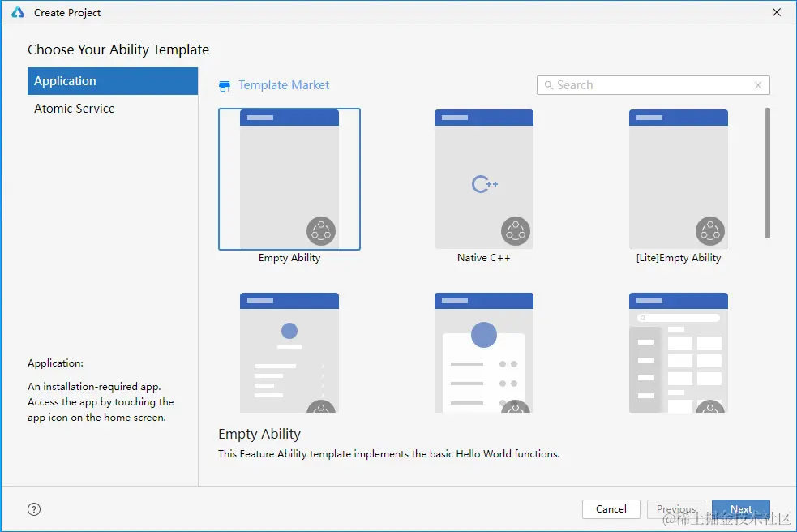Viewport: 797px width, 532px height.
Task: Click the Previous button
Action: (x=676, y=509)
